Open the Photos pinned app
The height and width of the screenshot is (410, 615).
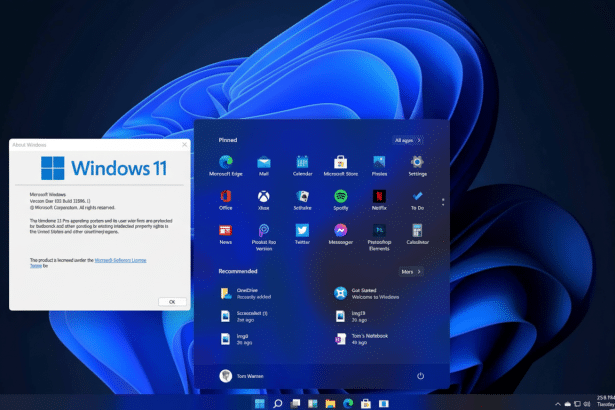[379, 166]
